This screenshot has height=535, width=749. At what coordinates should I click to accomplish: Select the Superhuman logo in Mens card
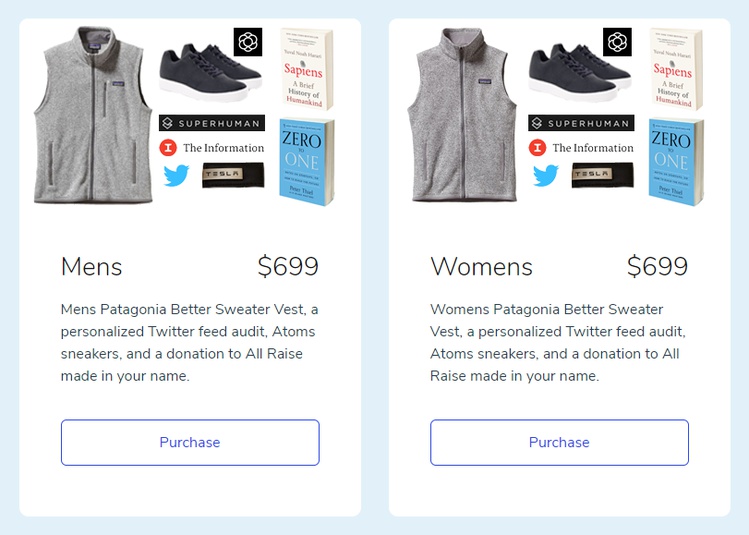212,123
